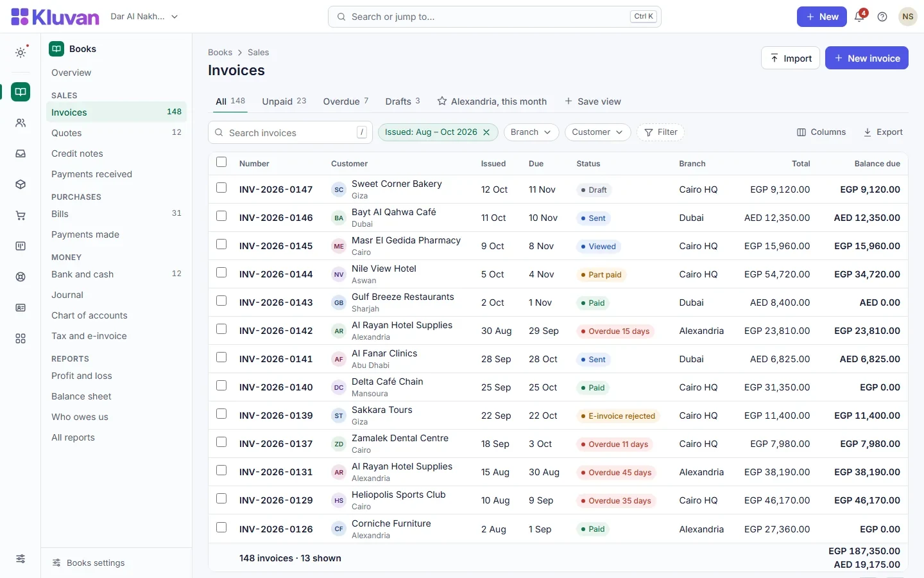Select checkbox for INV-2026-0146
This screenshot has width=924, height=578.
[221, 216]
